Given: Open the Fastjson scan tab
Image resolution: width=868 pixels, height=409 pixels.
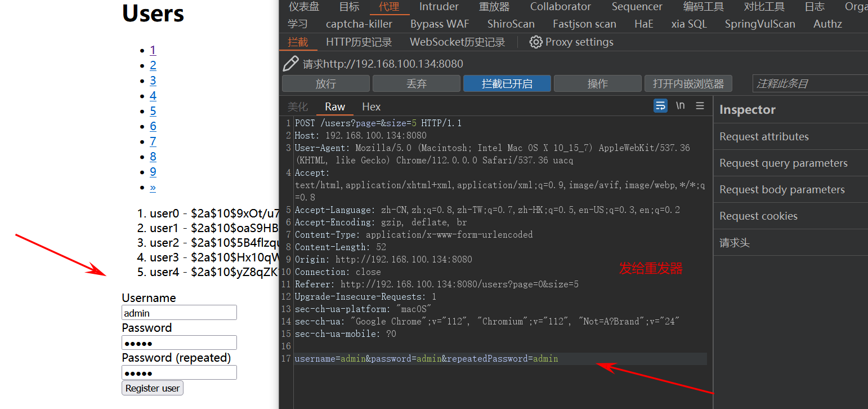Looking at the screenshot, I should (x=584, y=24).
